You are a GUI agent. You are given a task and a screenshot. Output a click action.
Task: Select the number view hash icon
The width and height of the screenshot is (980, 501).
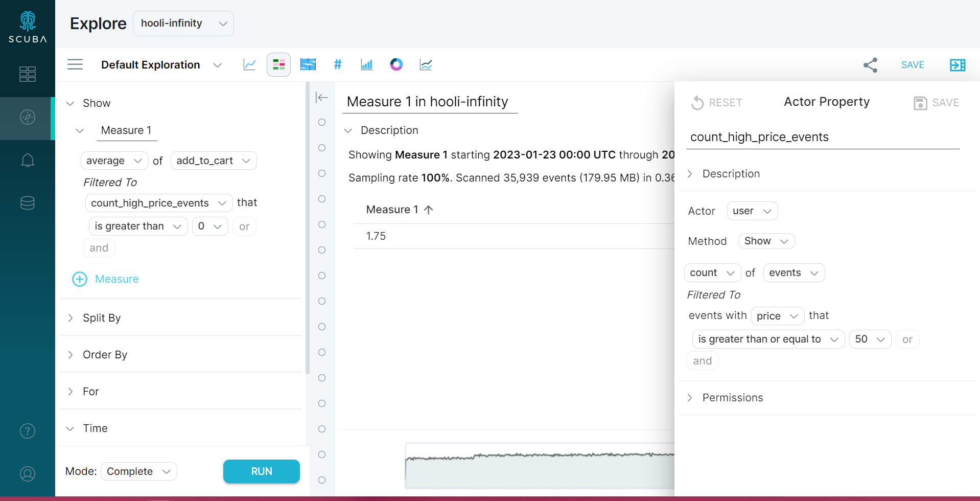point(337,64)
